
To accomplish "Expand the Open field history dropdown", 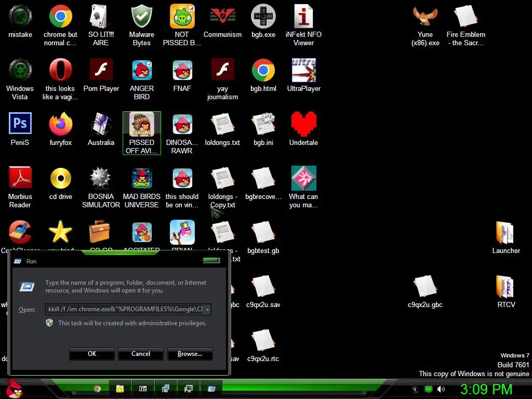I will [x=207, y=310].
